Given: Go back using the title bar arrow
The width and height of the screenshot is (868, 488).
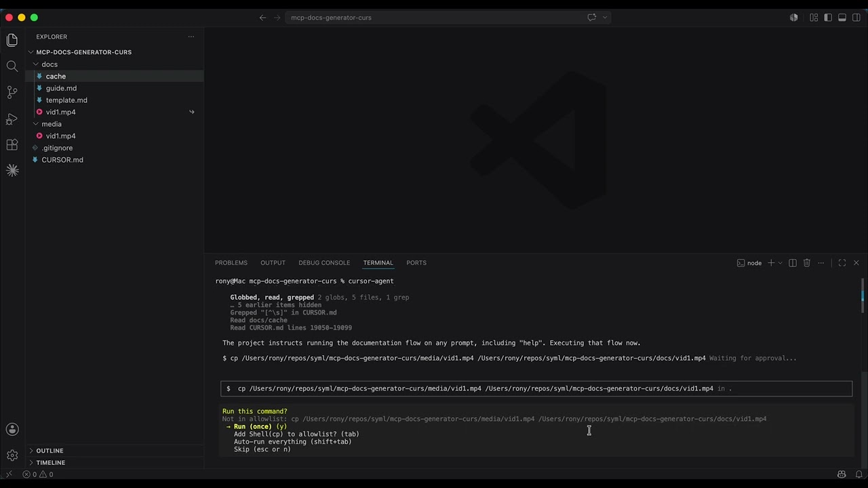Looking at the screenshot, I should 262,18.
